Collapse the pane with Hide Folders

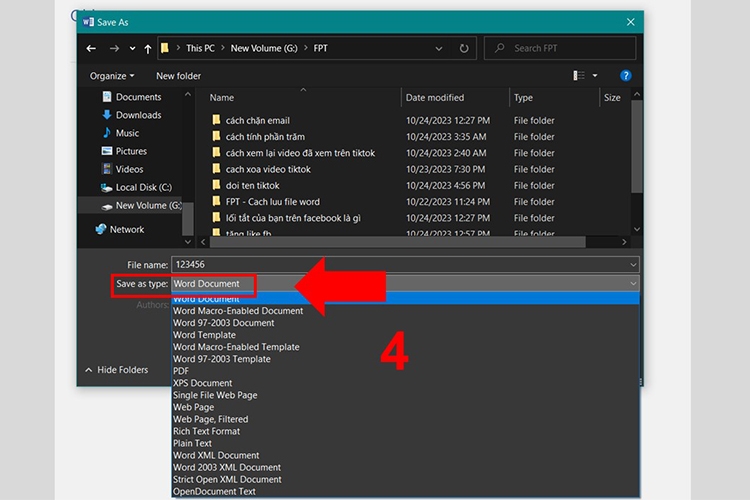click(116, 370)
